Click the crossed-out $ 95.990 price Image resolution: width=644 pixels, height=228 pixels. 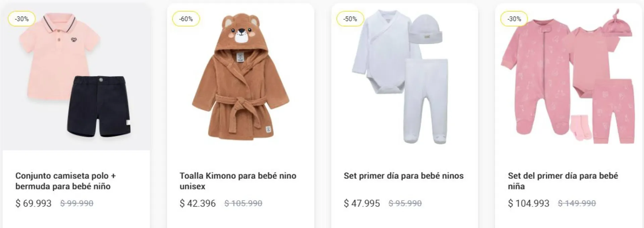pyautogui.click(x=405, y=203)
